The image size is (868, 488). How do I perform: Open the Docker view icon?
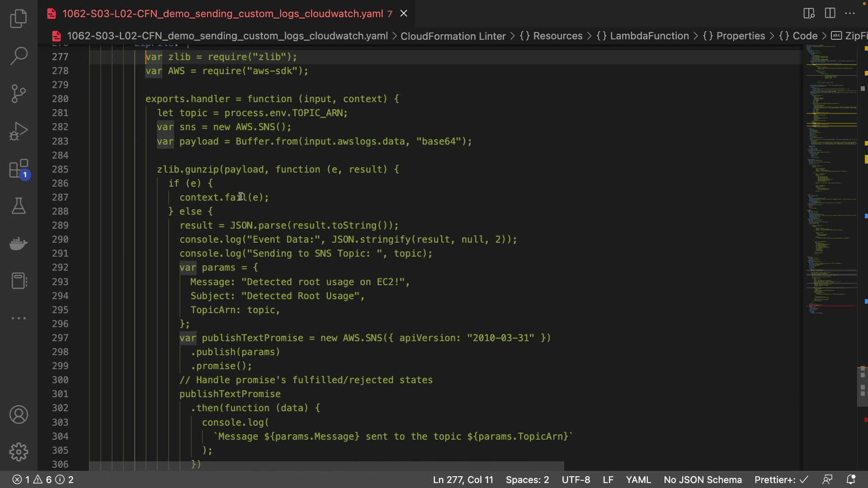tap(19, 244)
